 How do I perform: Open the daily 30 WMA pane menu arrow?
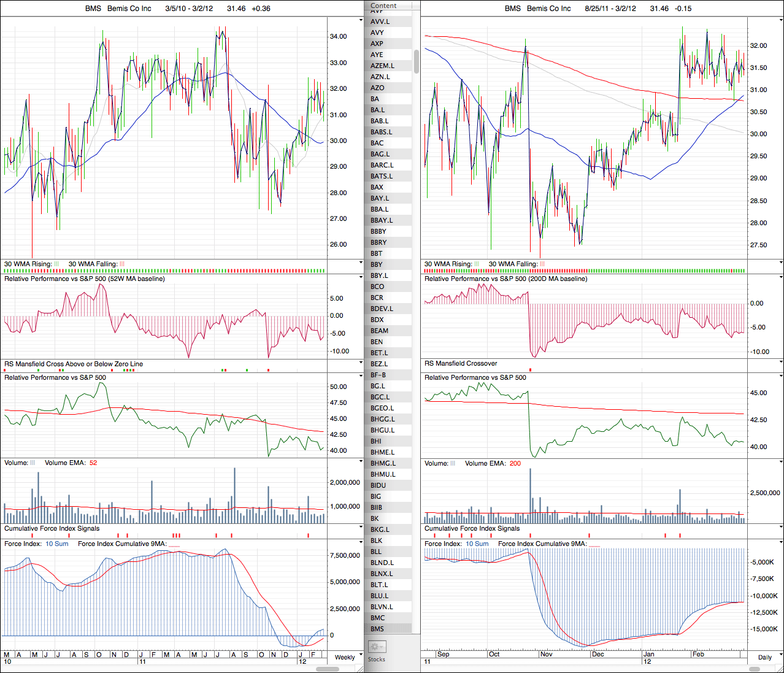[780, 263]
